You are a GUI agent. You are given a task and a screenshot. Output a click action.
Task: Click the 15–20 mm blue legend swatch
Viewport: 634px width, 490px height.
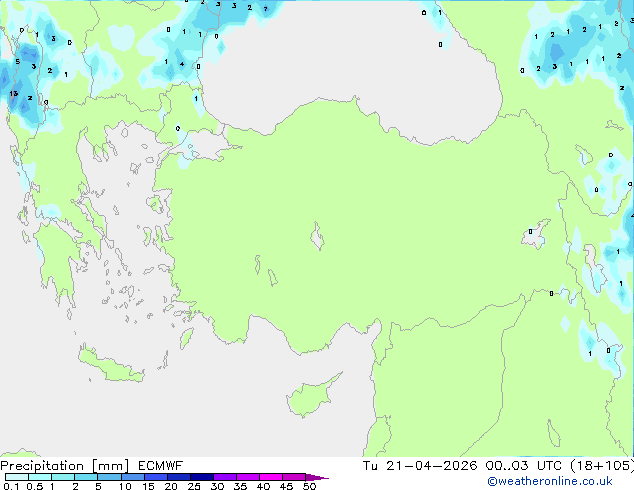[x=156, y=477]
